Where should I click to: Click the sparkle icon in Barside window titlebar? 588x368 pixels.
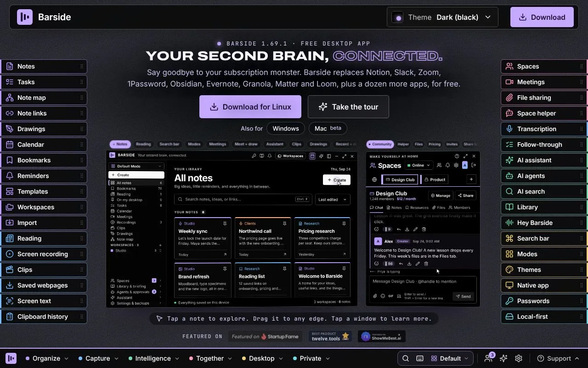[321, 156]
